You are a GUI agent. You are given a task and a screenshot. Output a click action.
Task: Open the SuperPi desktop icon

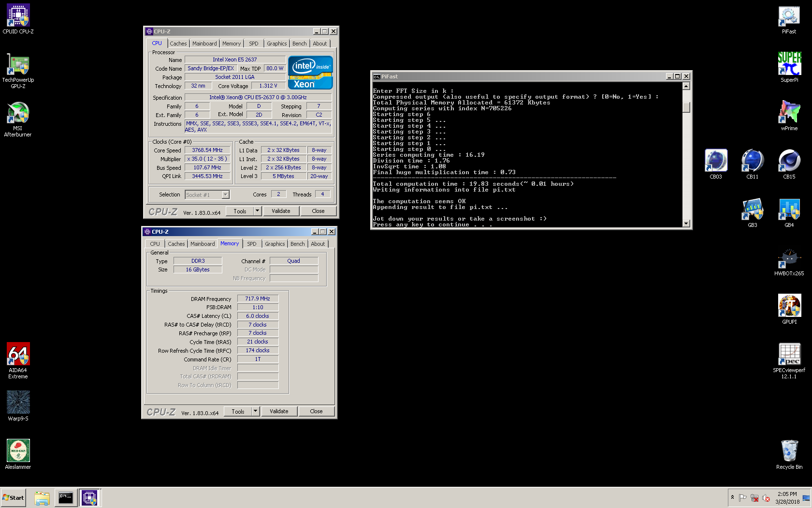coord(789,68)
